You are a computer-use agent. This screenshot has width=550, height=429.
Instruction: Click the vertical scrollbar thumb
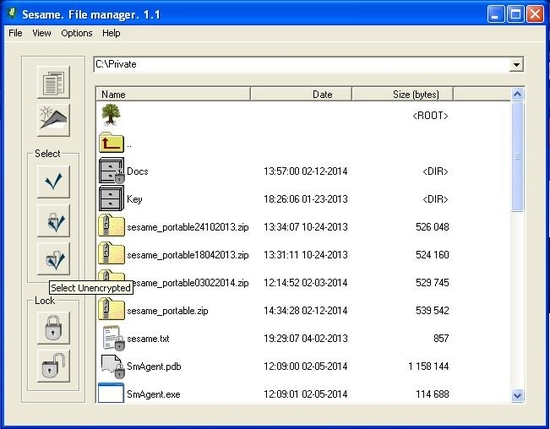coord(517,156)
